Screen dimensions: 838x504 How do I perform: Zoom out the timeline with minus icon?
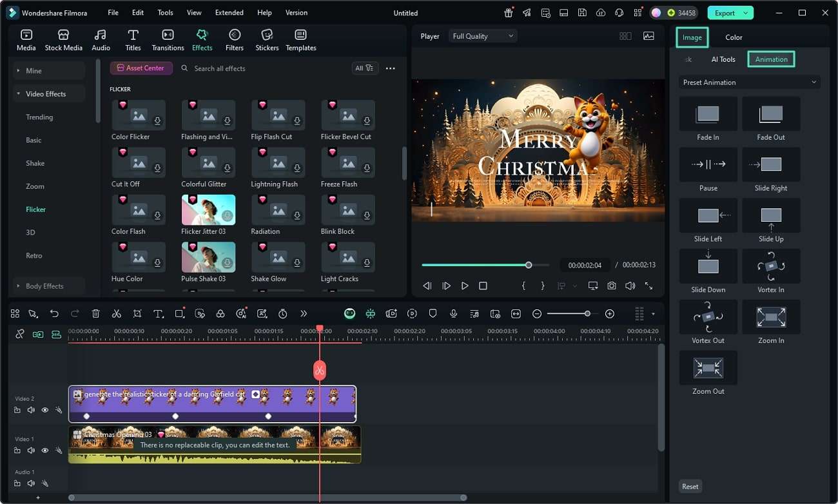tap(537, 314)
